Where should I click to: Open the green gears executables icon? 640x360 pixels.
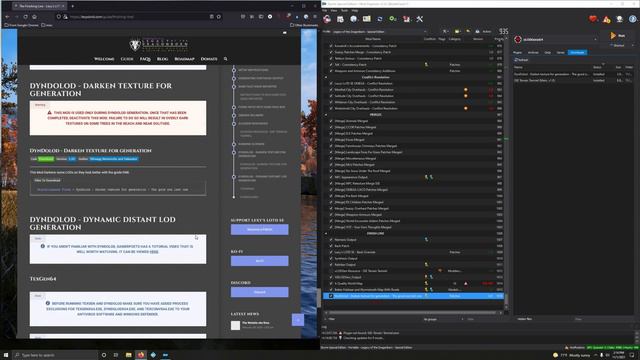click(393, 19)
